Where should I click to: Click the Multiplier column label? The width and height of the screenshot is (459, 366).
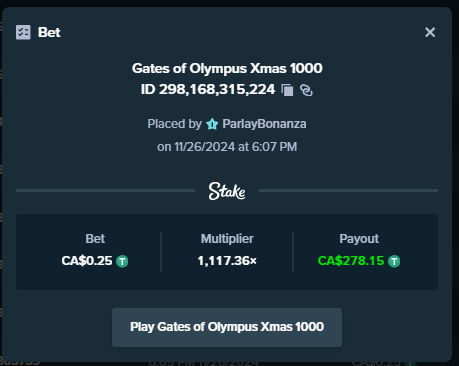tap(227, 239)
